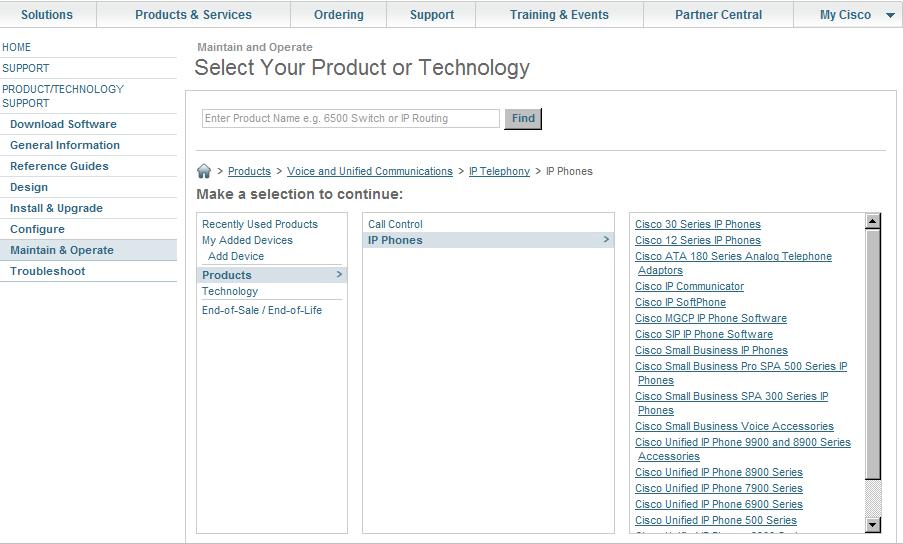Open the Products & Services menu
The height and width of the screenshot is (544, 903).
coord(193,15)
